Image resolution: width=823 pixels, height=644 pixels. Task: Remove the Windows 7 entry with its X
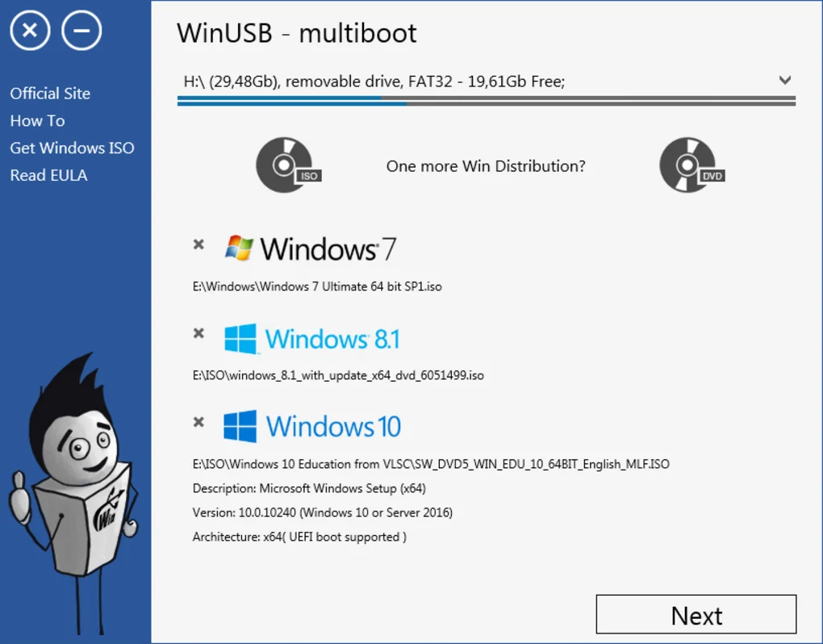198,244
